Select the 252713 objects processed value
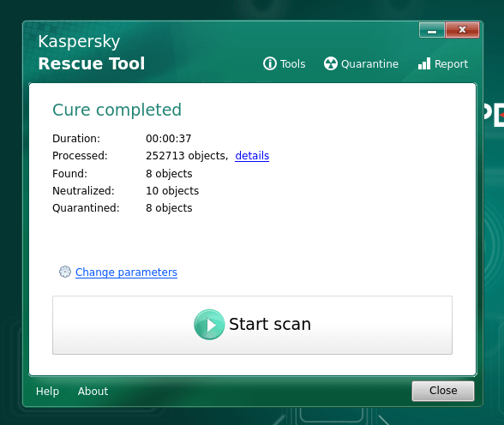The height and width of the screenshot is (425, 504). [x=187, y=156]
